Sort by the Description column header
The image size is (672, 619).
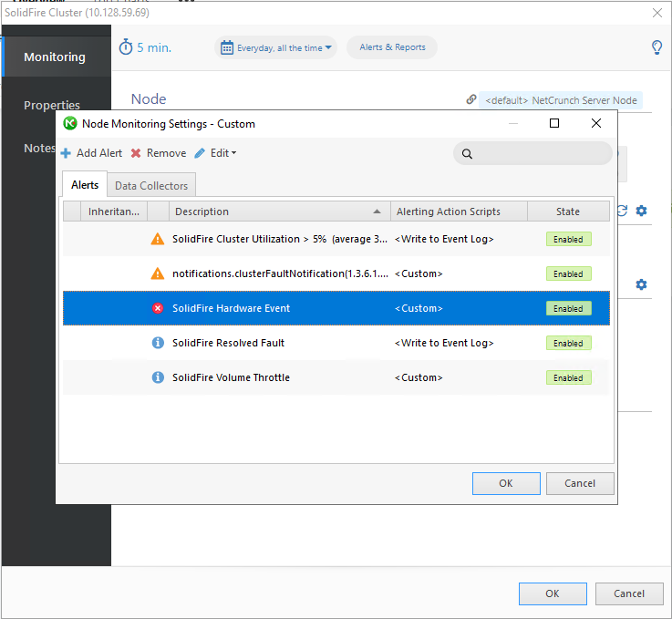[x=279, y=211]
